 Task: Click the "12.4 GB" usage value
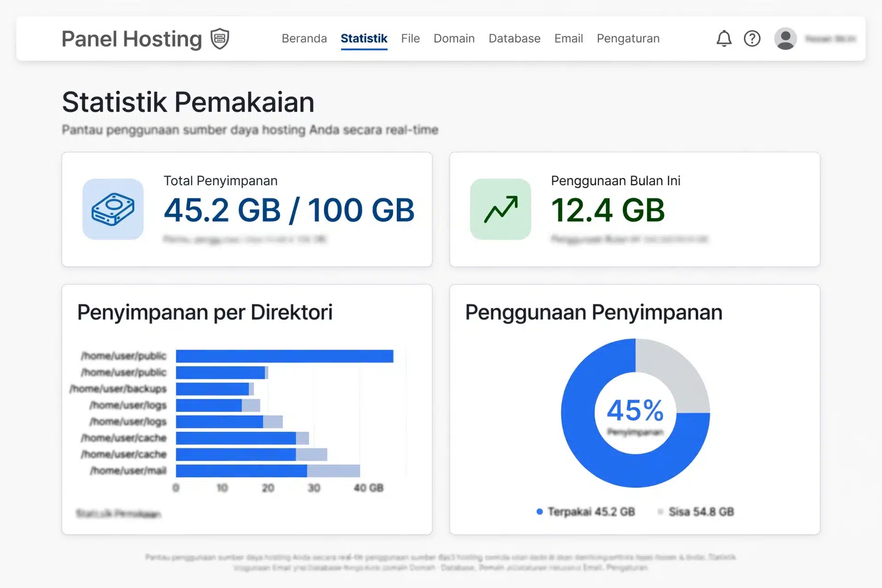click(608, 210)
